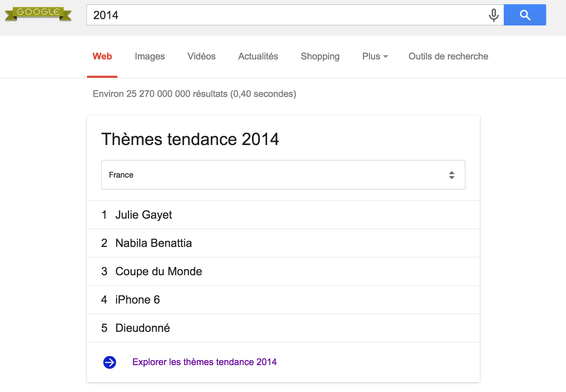Click the Thèmes tendance 2014 heading
Image resolution: width=566 pixels, height=392 pixels.
190,139
